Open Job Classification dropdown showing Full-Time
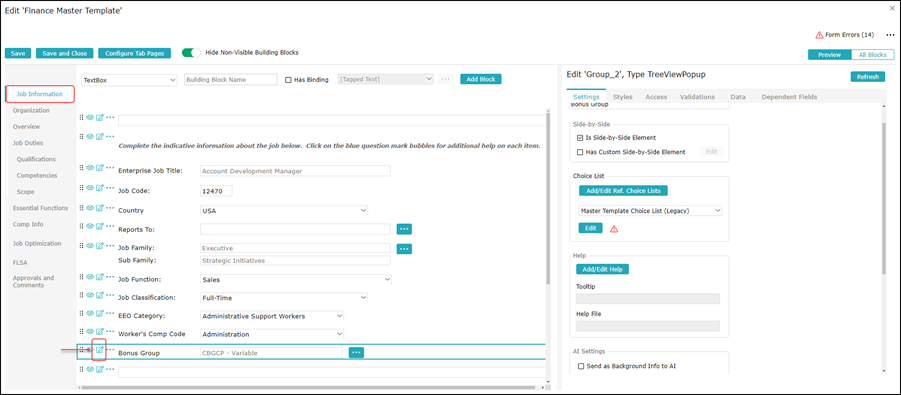Viewport: 901px width, 395px height. coord(284,298)
